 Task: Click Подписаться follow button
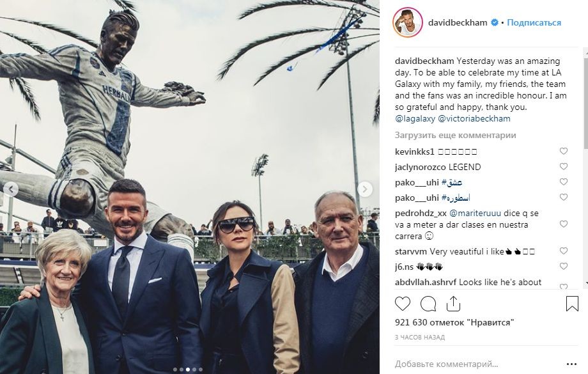(534, 22)
